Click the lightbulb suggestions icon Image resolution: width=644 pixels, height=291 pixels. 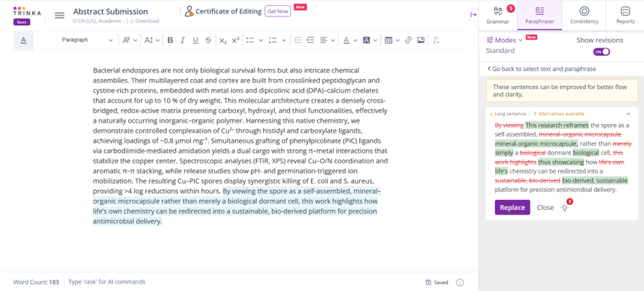click(564, 207)
